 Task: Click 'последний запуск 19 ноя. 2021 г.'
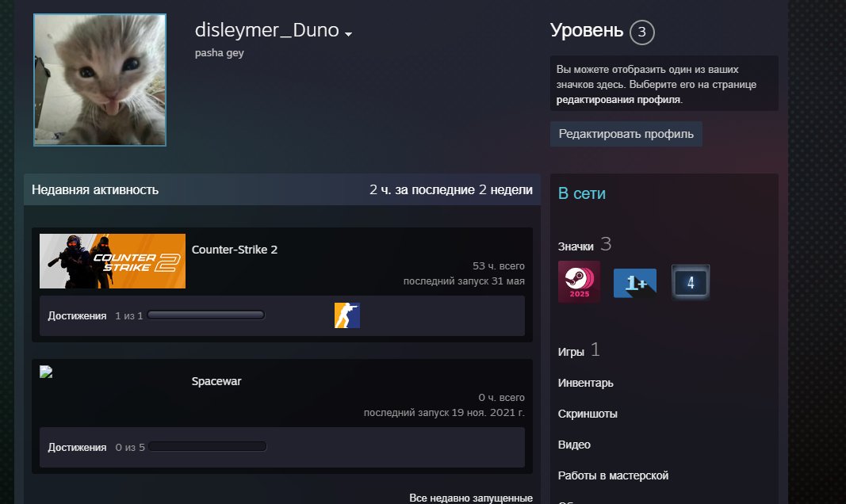[x=444, y=412]
